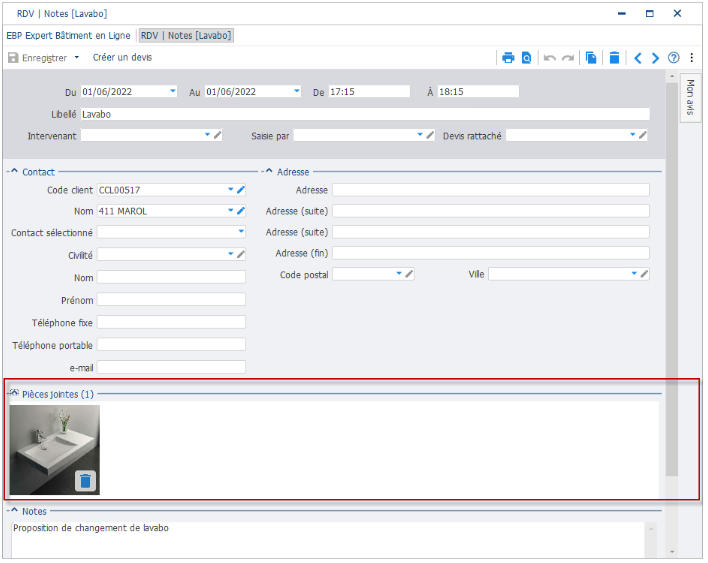Edit Civilité with pencil icon
This screenshot has width=708, height=563.
coord(241,254)
